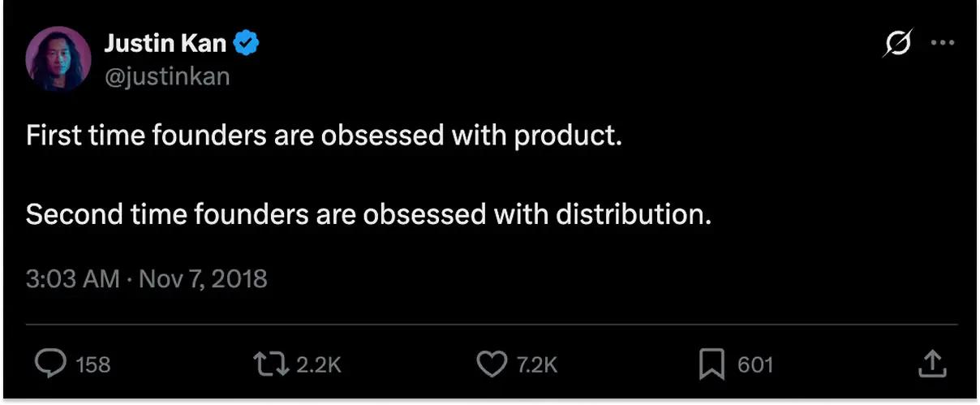Click the Grok slashed-circle icon
The image size is (980, 405).
[x=897, y=44]
